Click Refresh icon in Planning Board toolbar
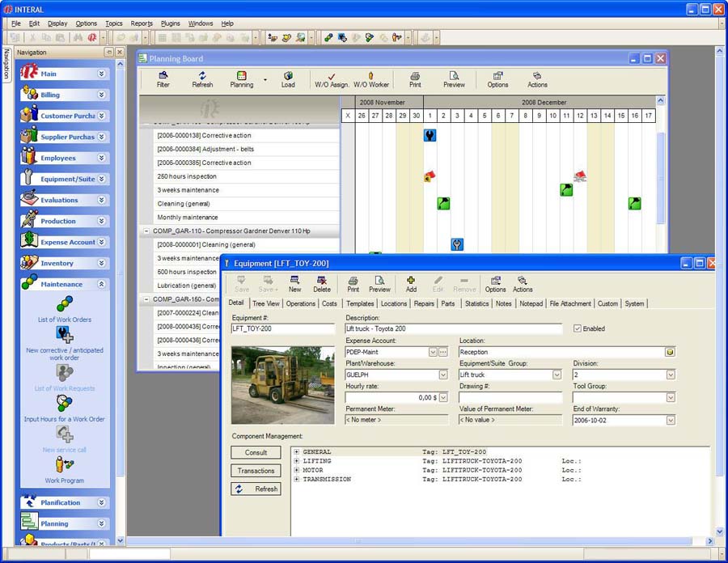The image size is (728, 563). pos(202,80)
